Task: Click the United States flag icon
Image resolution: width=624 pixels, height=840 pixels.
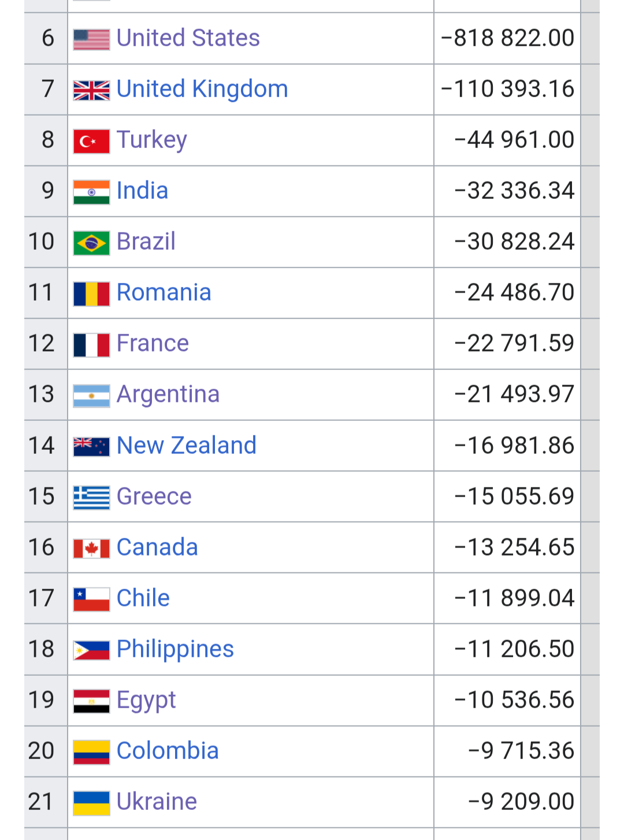Action: click(91, 39)
